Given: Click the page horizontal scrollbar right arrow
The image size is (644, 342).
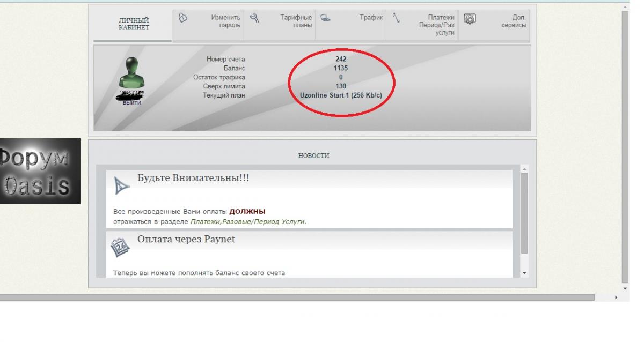Looking at the screenshot, I should [x=616, y=297].
